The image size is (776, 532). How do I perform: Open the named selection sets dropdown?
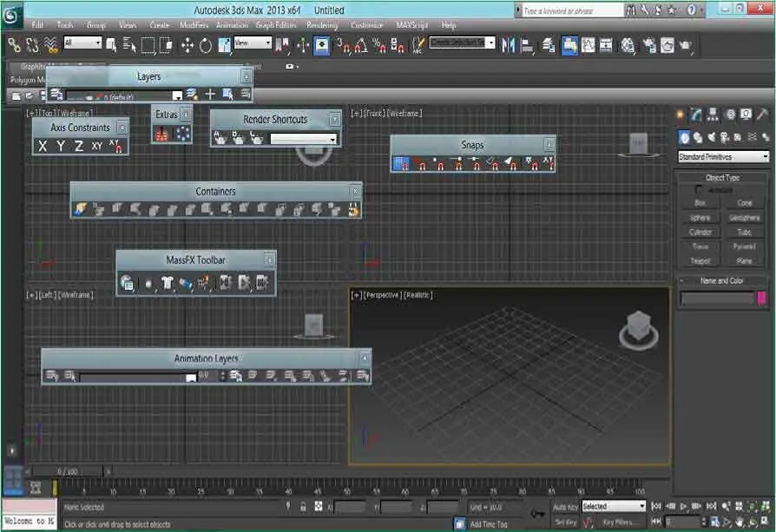(x=462, y=43)
